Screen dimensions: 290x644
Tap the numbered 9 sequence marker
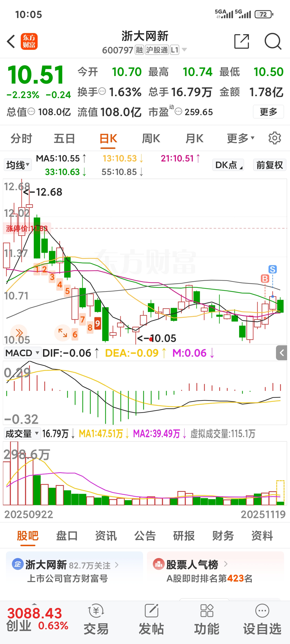click(x=97, y=323)
